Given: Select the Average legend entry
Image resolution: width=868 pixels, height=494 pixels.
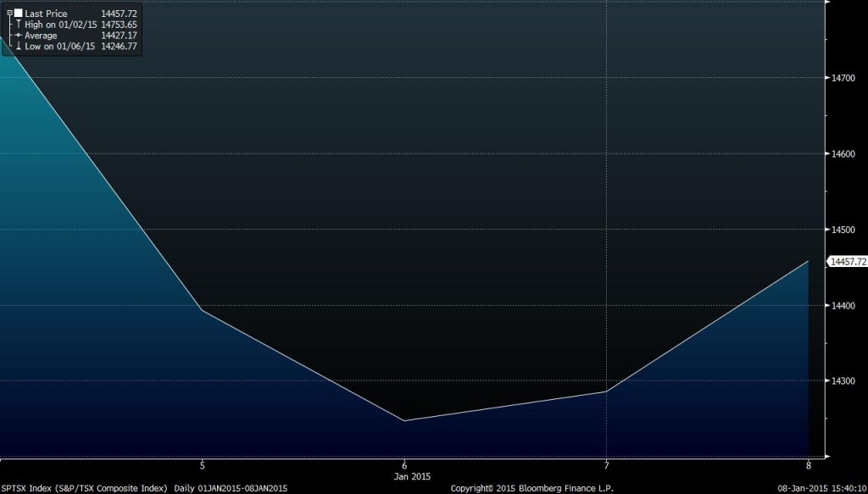Looking at the screenshot, I should coord(42,36).
